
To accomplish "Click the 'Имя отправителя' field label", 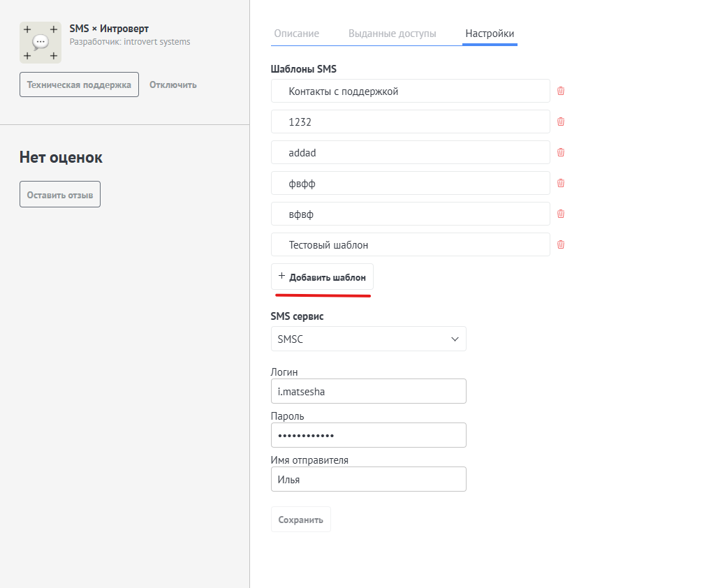I will 309,460.
